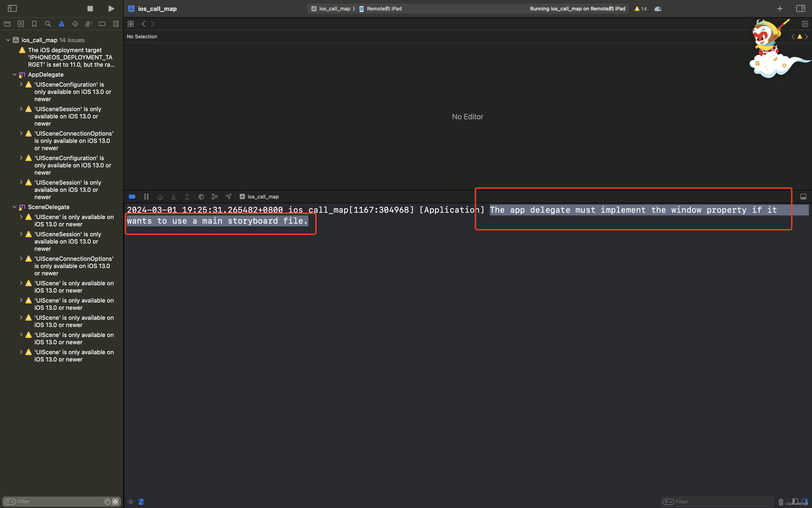Viewport: 812px width, 508px height.
Task: Toggle the navigator sidebar panel
Action: (x=12, y=8)
